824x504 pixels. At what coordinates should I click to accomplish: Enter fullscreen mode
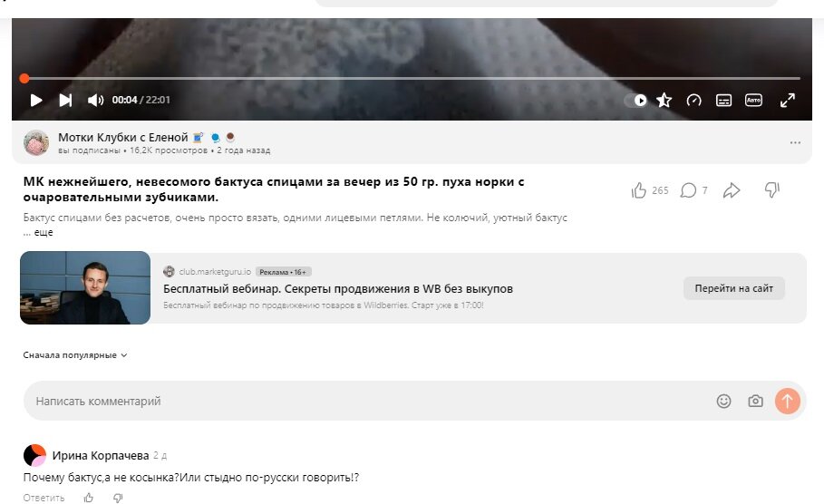click(x=787, y=100)
